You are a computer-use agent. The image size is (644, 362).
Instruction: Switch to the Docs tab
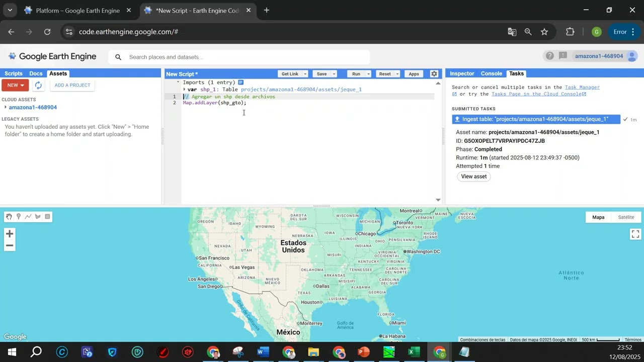coord(36,73)
